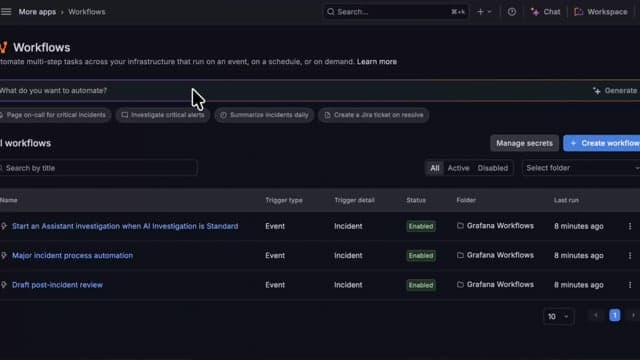Sort by the Name column header

tap(9, 200)
